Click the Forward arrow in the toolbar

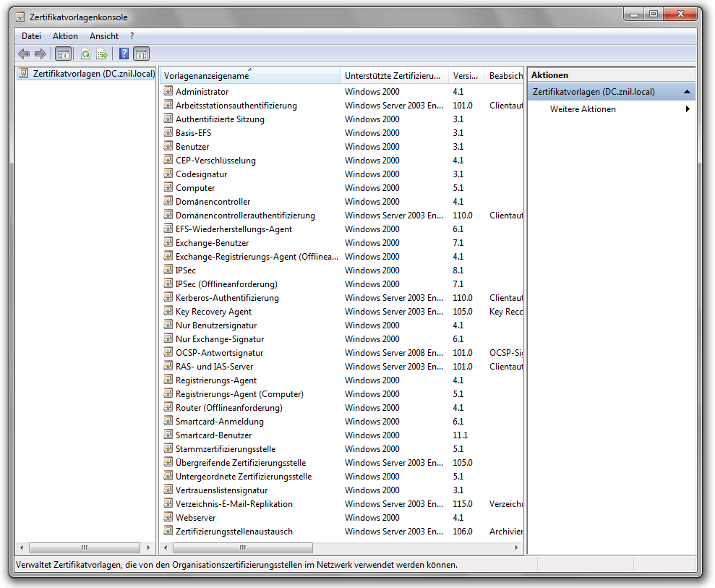pyautogui.click(x=40, y=54)
